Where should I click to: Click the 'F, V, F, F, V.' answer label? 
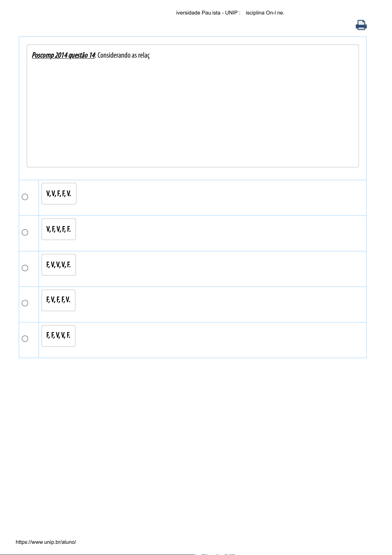[59, 300]
